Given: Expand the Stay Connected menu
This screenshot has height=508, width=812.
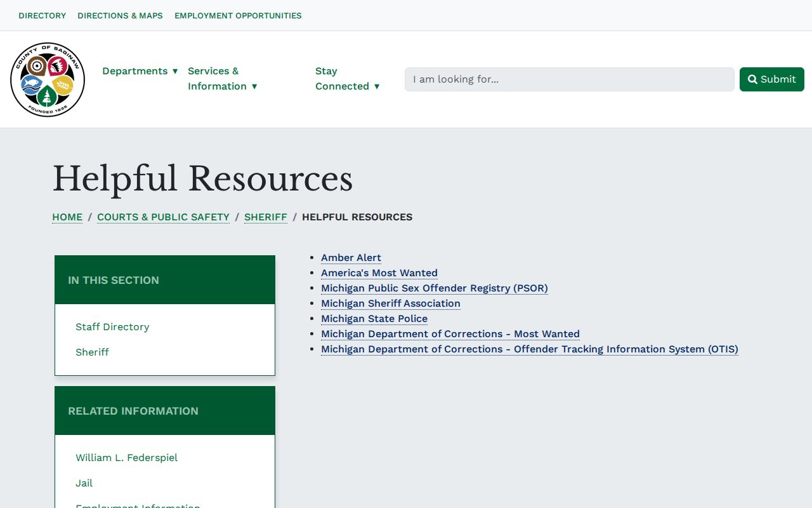Looking at the screenshot, I should tap(348, 79).
